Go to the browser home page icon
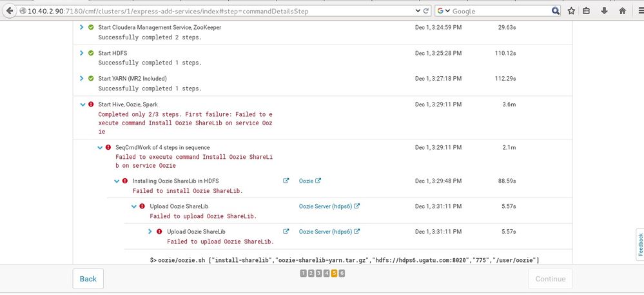Screen dimensions: 644x295 [x=622, y=11]
